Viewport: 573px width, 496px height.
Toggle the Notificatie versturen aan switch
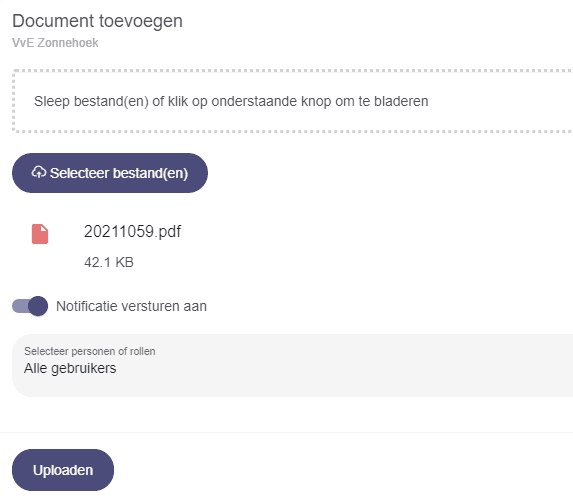point(30,306)
